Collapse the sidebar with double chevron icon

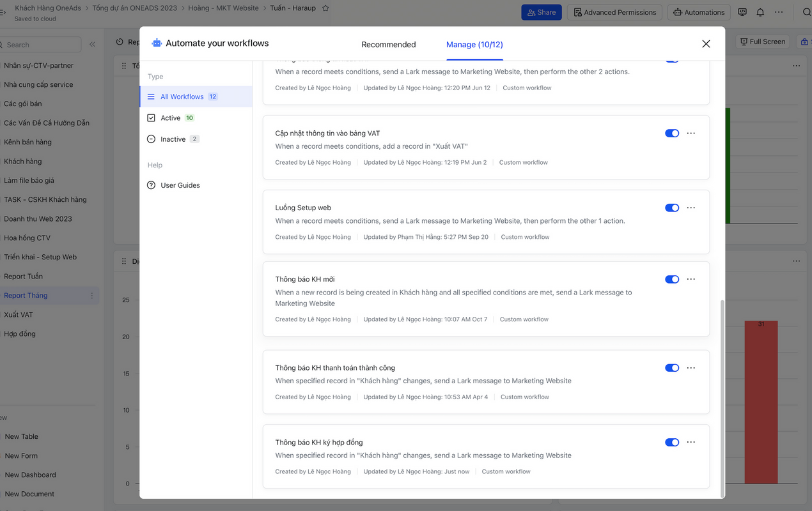pos(92,45)
